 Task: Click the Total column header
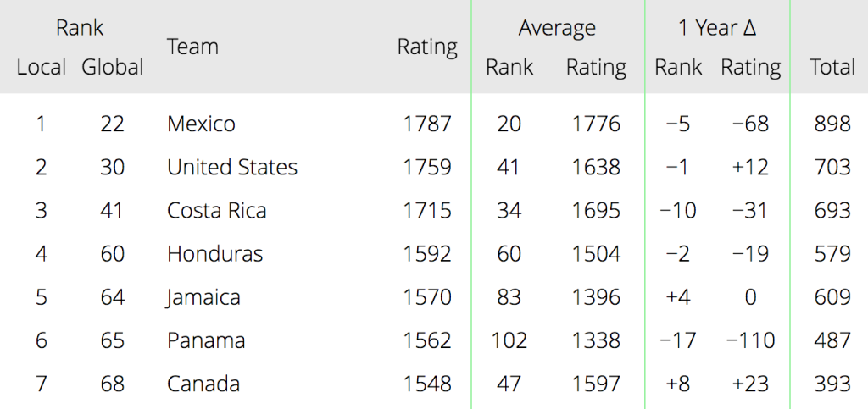[832, 67]
